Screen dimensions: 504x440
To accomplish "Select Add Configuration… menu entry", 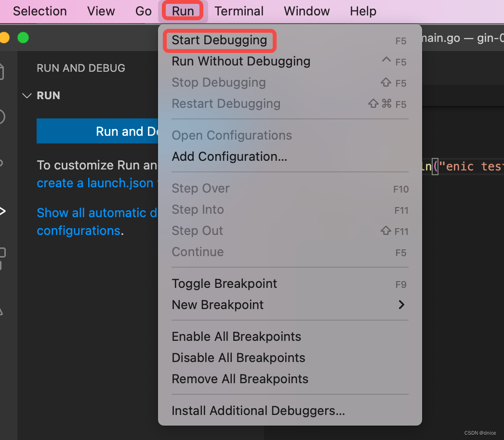I will click(229, 157).
